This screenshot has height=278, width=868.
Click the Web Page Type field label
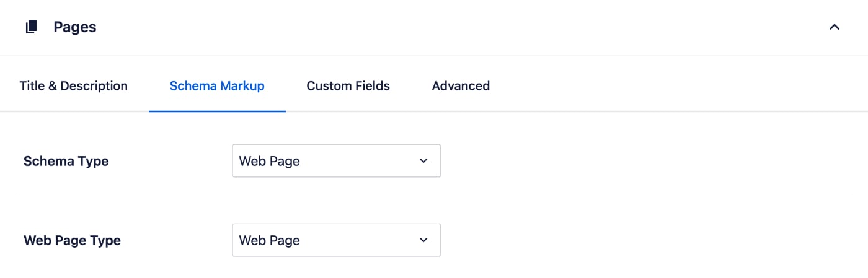pyautogui.click(x=72, y=241)
